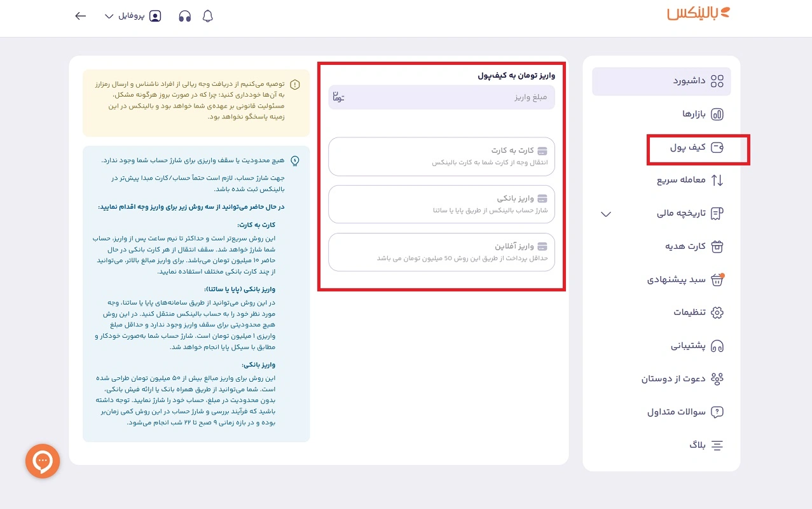Click the Markets chart icon (بازارها)

coord(717,115)
